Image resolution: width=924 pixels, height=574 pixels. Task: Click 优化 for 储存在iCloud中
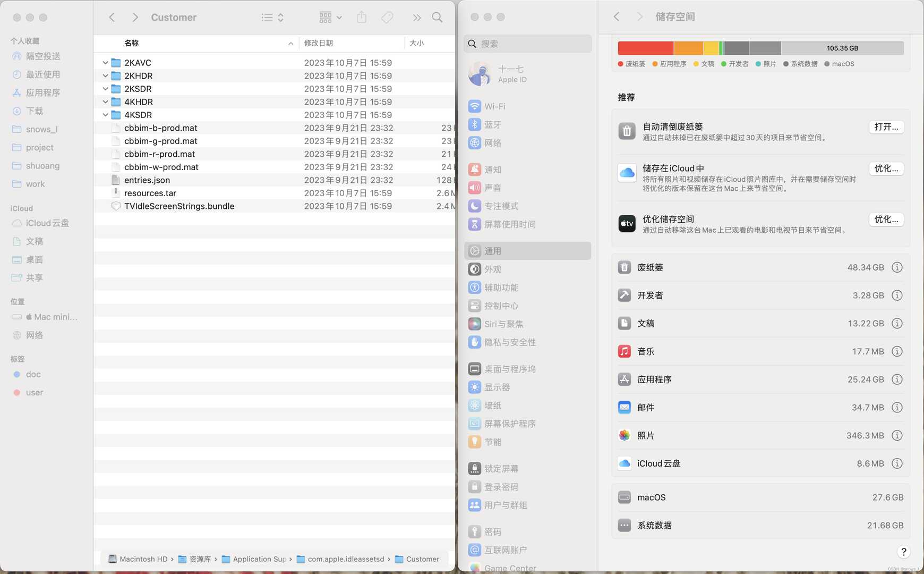pyautogui.click(x=886, y=168)
